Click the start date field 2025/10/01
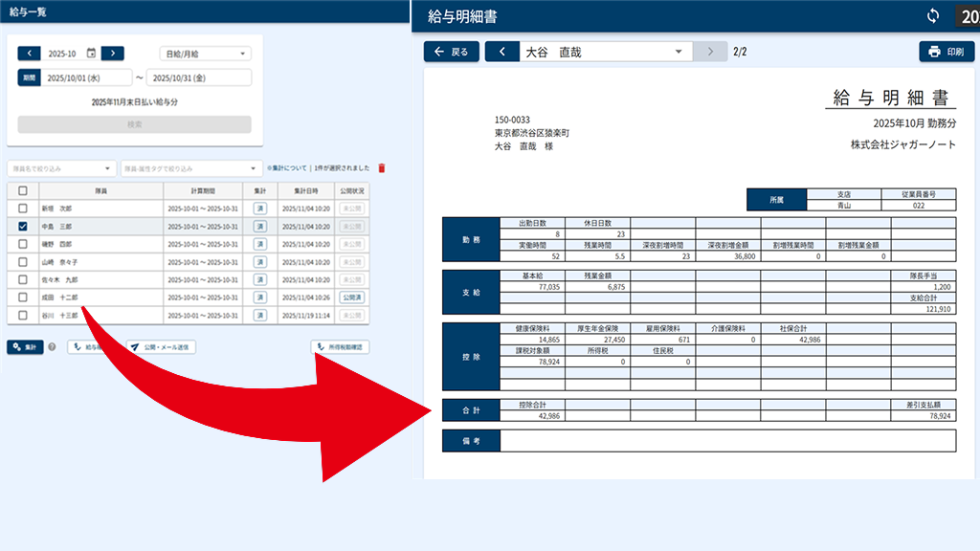Image resolution: width=980 pixels, height=551 pixels. coord(86,78)
